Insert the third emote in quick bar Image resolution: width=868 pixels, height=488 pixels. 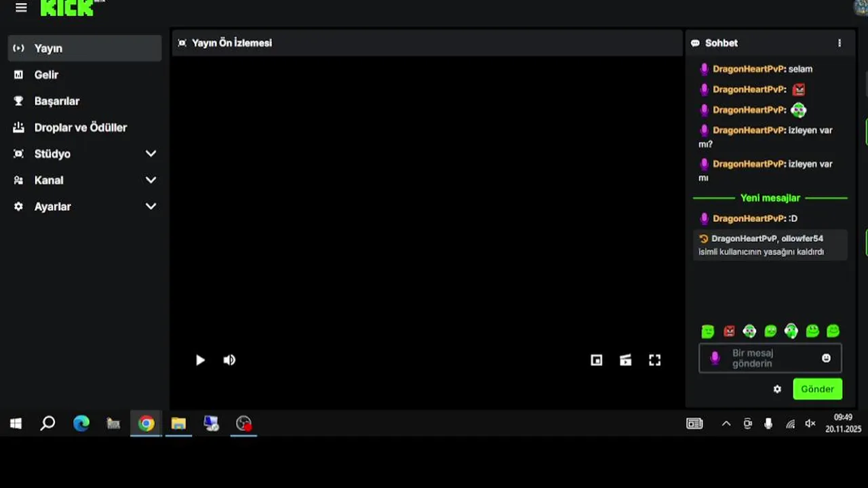(x=749, y=331)
